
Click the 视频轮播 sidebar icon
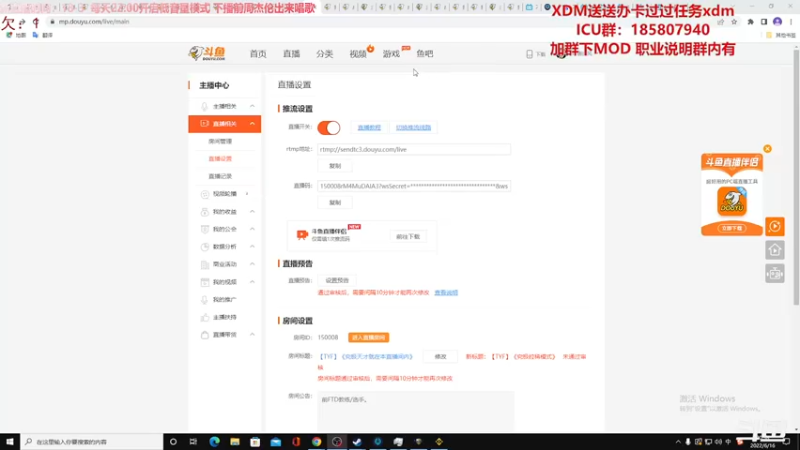pos(205,194)
